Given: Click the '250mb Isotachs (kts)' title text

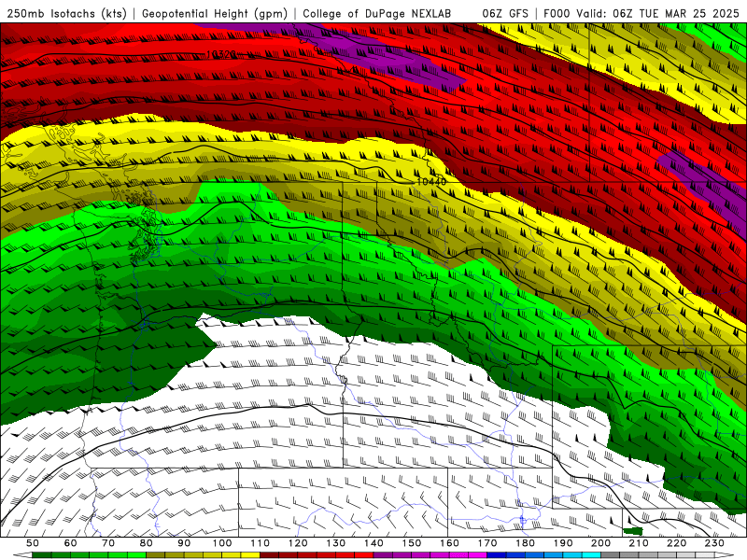Looking at the screenshot, I should [66, 13].
